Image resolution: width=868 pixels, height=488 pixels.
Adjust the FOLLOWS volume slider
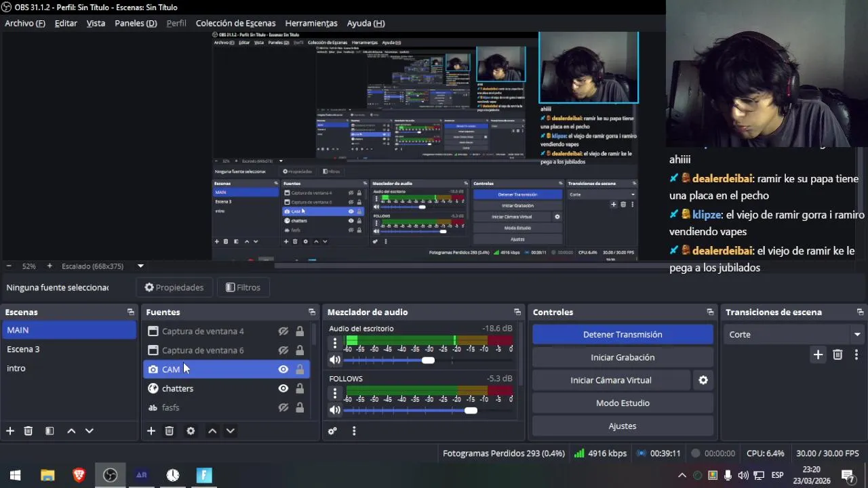point(471,410)
